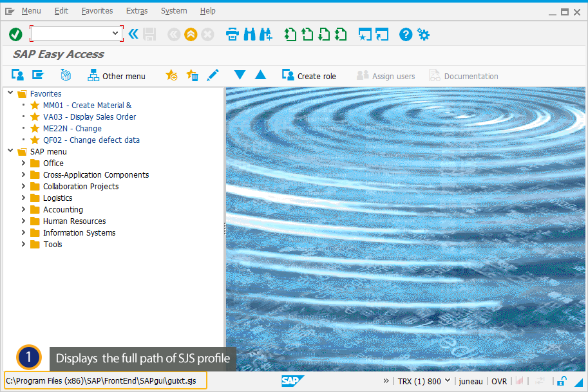The width and height of the screenshot is (588, 392).
Task: Open Customize Local Layout gear icon
Action: (x=423, y=35)
